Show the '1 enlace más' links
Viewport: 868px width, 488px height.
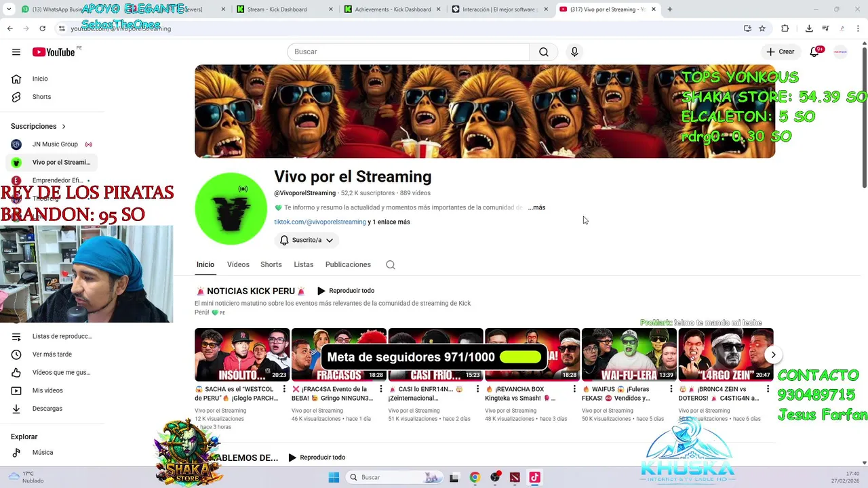[391, 222]
